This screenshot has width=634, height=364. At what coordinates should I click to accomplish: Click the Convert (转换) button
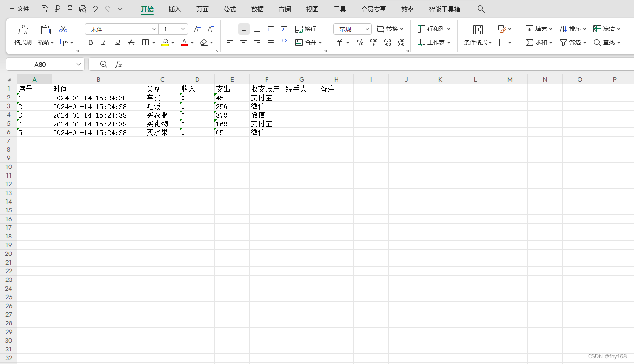pos(390,29)
